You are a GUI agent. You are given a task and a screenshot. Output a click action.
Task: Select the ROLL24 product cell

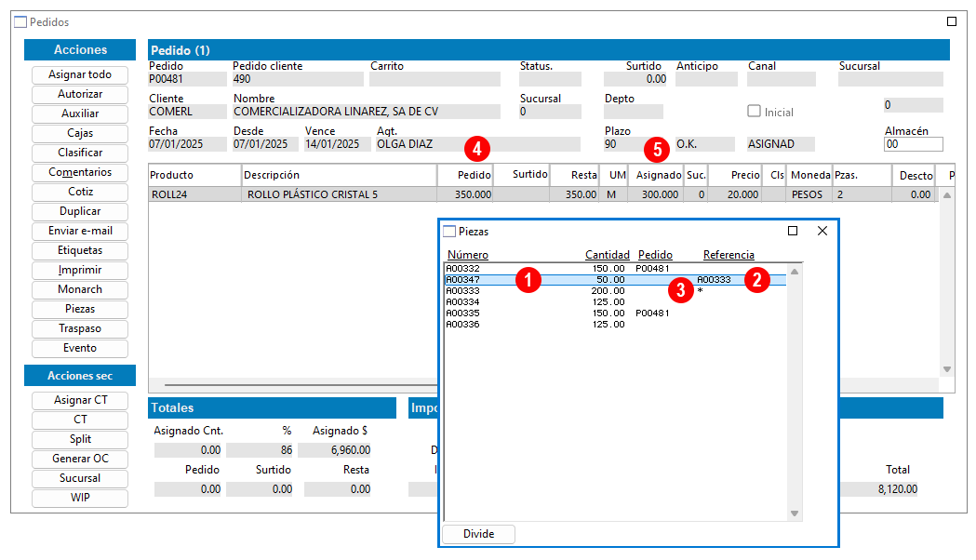[x=194, y=194]
